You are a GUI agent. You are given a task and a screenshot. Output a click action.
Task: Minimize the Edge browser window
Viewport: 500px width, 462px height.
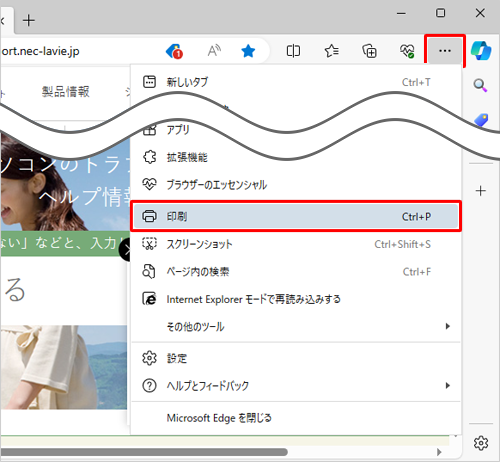401,13
